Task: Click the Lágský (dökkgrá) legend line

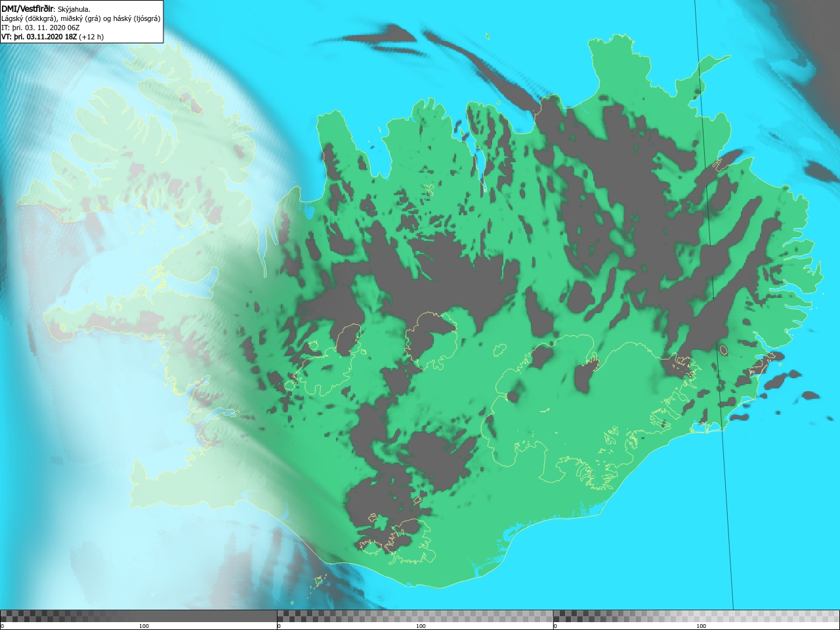Action: (x=81, y=18)
